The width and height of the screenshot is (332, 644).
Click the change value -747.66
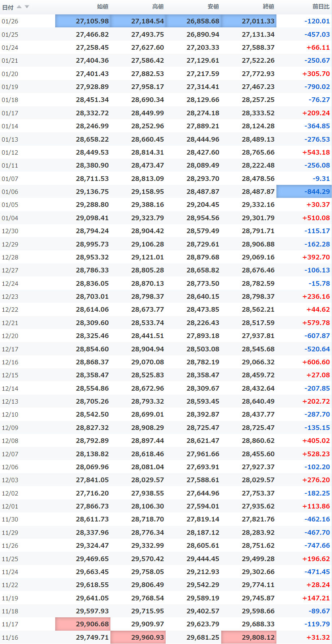coord(317,546)
